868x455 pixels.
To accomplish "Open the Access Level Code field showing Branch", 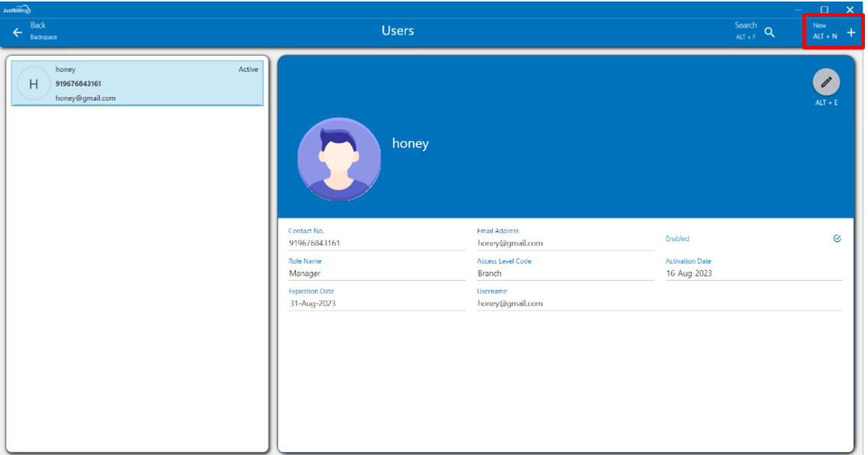I will tap(564, 273).
